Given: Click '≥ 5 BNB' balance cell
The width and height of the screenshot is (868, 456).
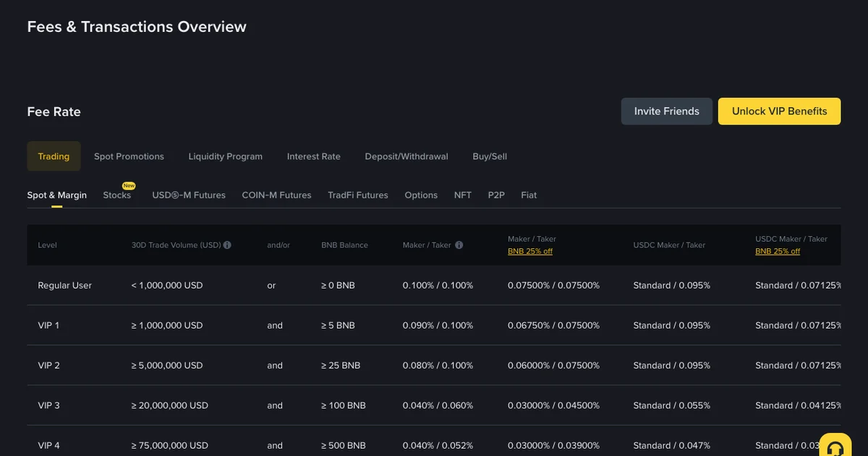Looking at the screenshot, I should [338, 326].
